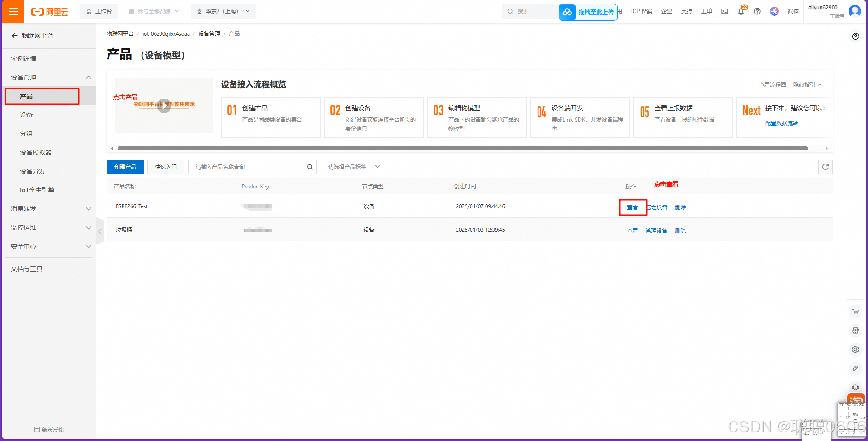This screenshot has width=868, height=441.
Task: Select 产品 in the sidebar
Action: pos(49,96)
